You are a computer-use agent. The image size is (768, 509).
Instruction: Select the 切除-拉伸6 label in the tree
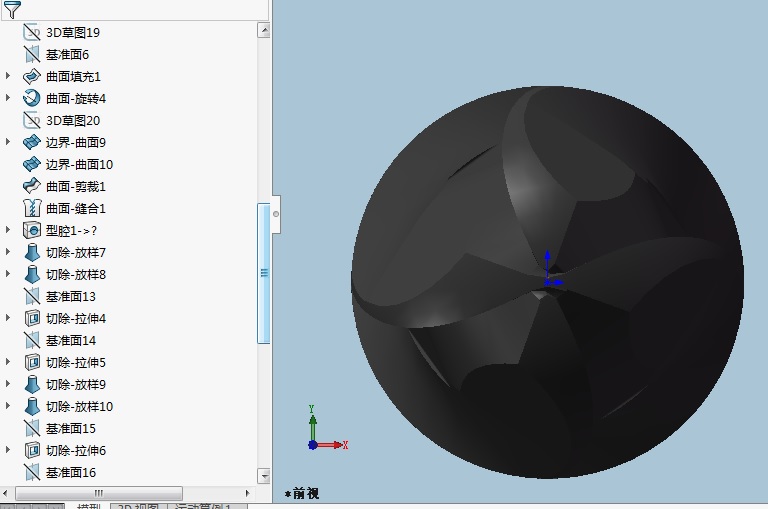point(76,451)
